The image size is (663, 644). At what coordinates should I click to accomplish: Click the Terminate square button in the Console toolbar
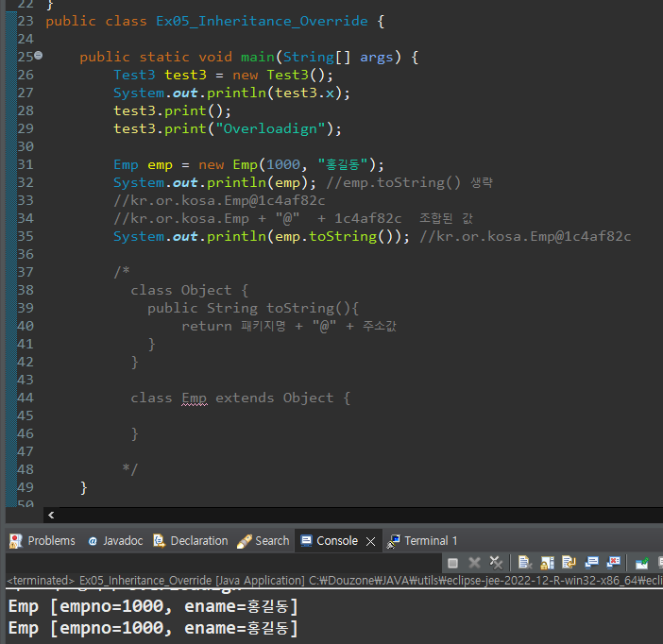pyautogui.click(x=452, y=563)
